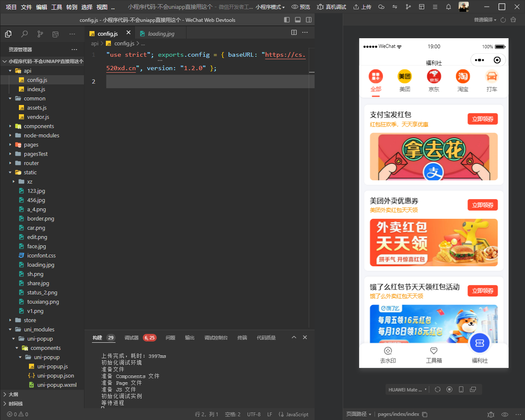
Task: Click the user avatar in toolbar
Action: [463, 7]
